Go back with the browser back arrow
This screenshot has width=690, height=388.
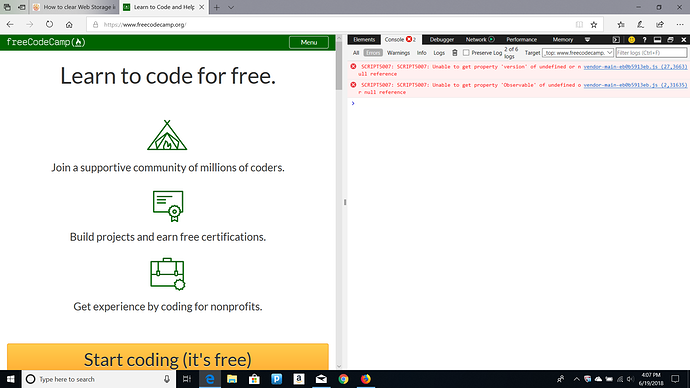pos(10,25)
